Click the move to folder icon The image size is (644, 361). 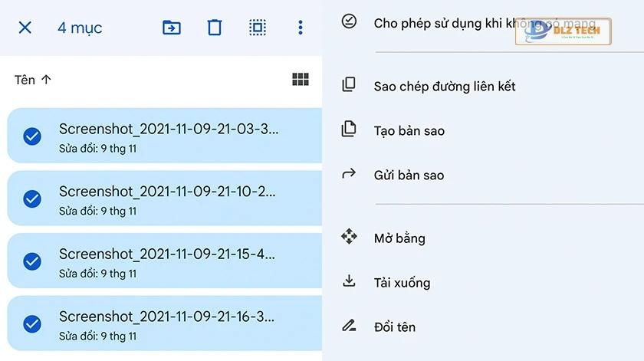point(172,28)
